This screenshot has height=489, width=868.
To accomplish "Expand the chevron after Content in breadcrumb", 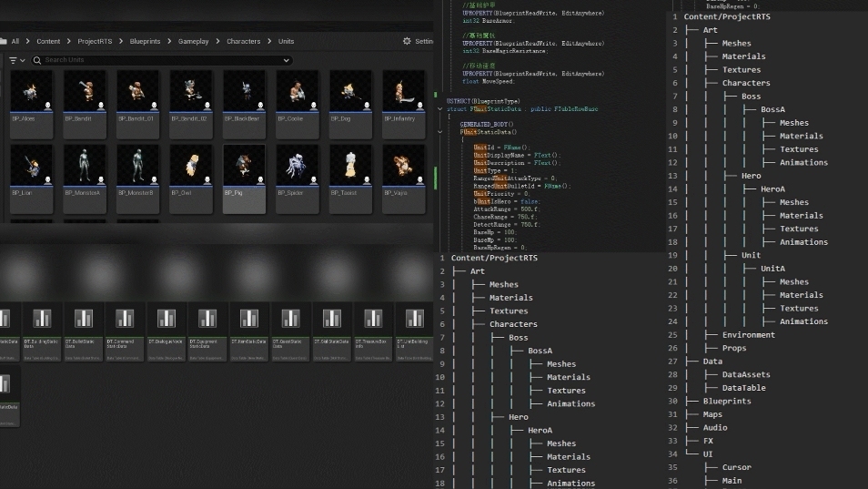I will pyautogui.click(x=68, y=41).
